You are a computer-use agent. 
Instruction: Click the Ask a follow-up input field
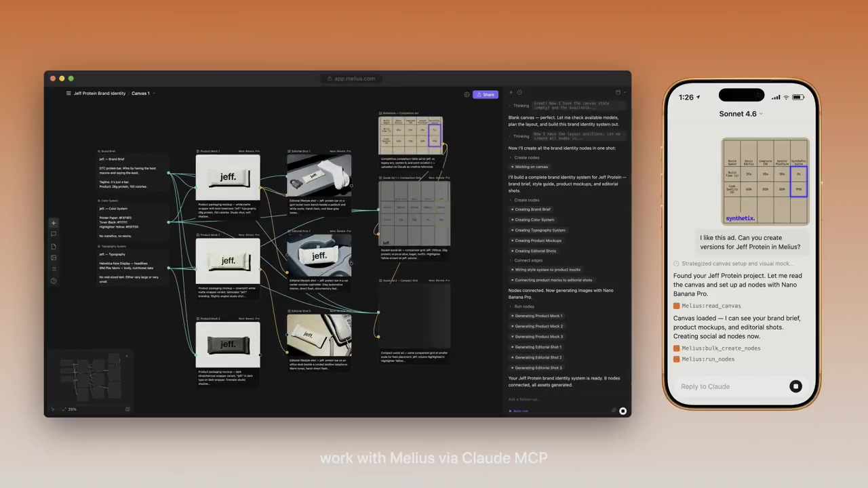[566, 399]
